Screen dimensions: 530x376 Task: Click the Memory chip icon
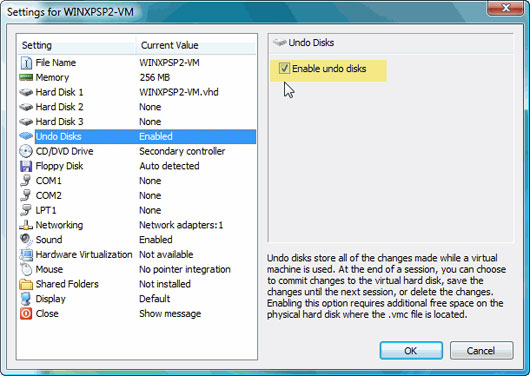(x=26, y=77)
